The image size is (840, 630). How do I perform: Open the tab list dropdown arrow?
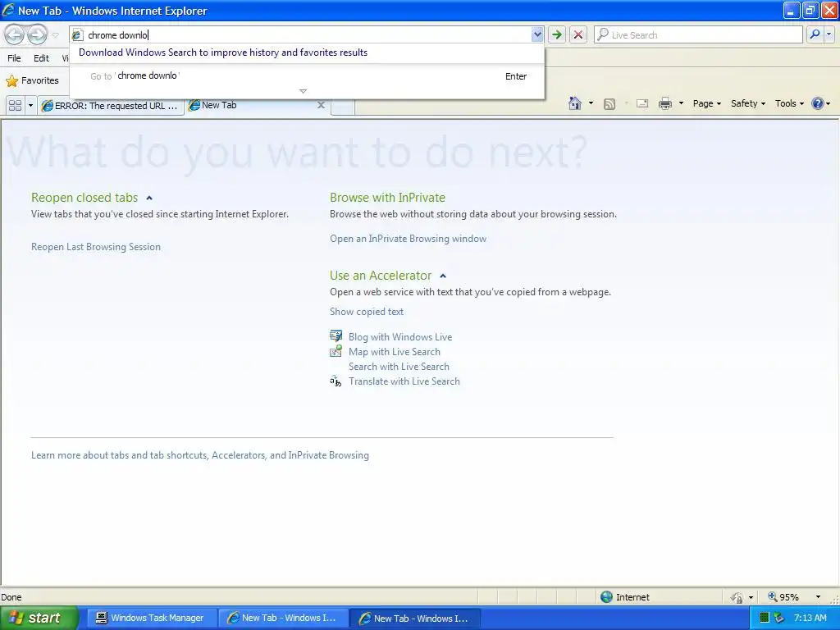click(x=30, y=106)
